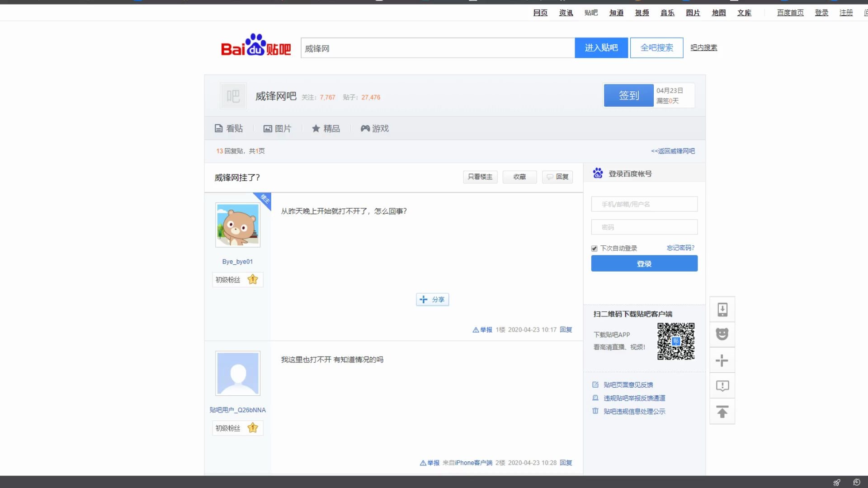Open username Bye_bye01 profile
This screenshot has width=868, height=488.
(237, 262)
